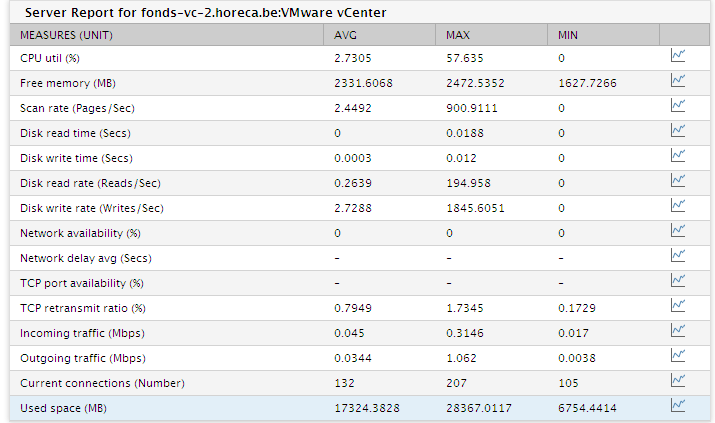This screenshot has height=423, width=715.
Task: Select the 'Scan rate (Pages/Sec)' label
Action: pyautogui.click(x=78, y=108)
